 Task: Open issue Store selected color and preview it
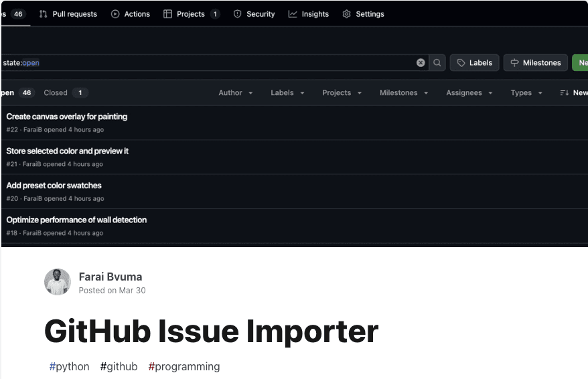coord(67,151)
